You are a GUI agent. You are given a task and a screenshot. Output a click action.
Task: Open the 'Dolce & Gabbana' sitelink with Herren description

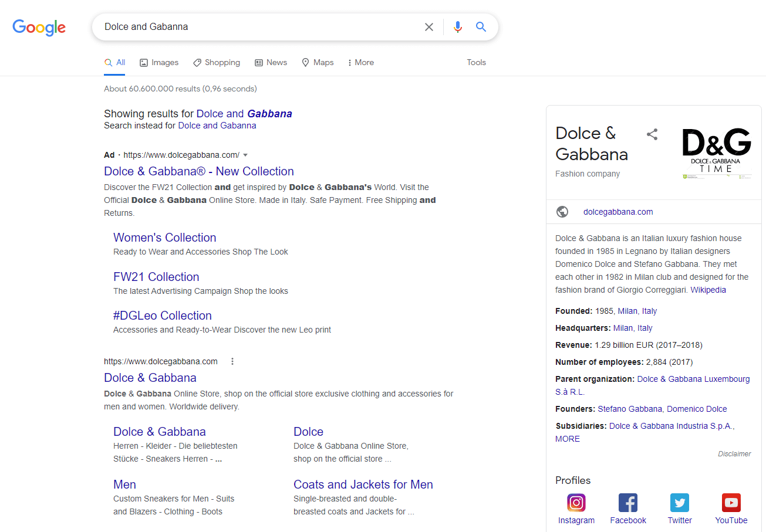click(x=160, y=432)
